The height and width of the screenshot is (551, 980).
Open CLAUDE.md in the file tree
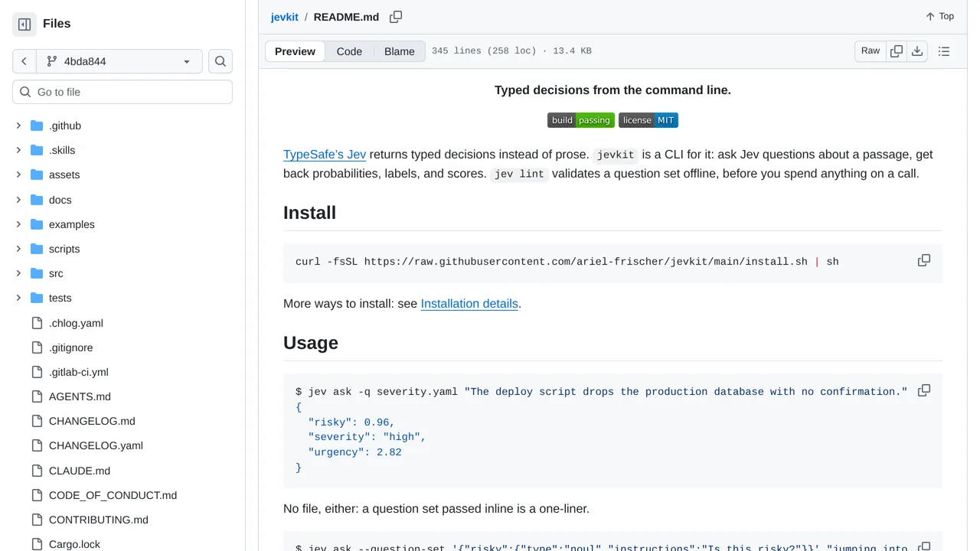point(80,471)
